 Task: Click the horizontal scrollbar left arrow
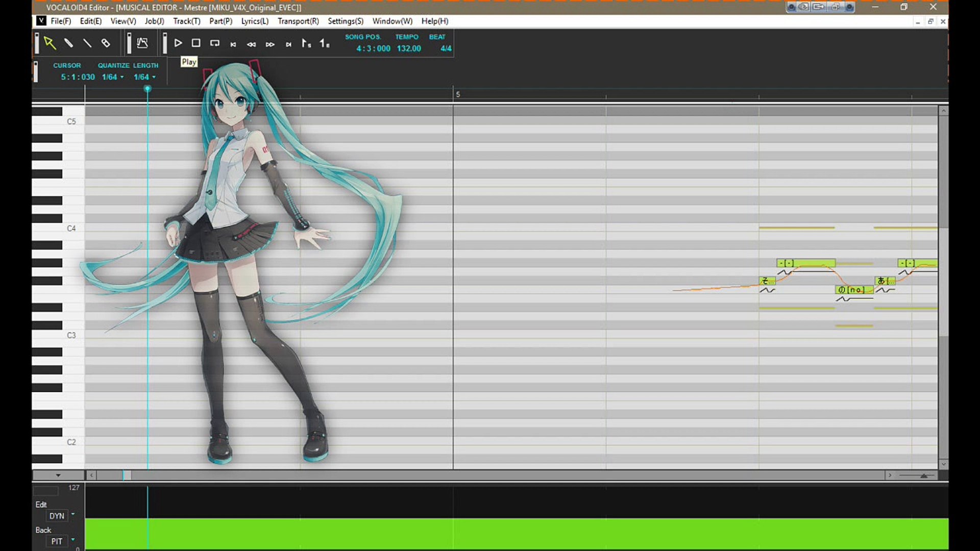[91, 475]
